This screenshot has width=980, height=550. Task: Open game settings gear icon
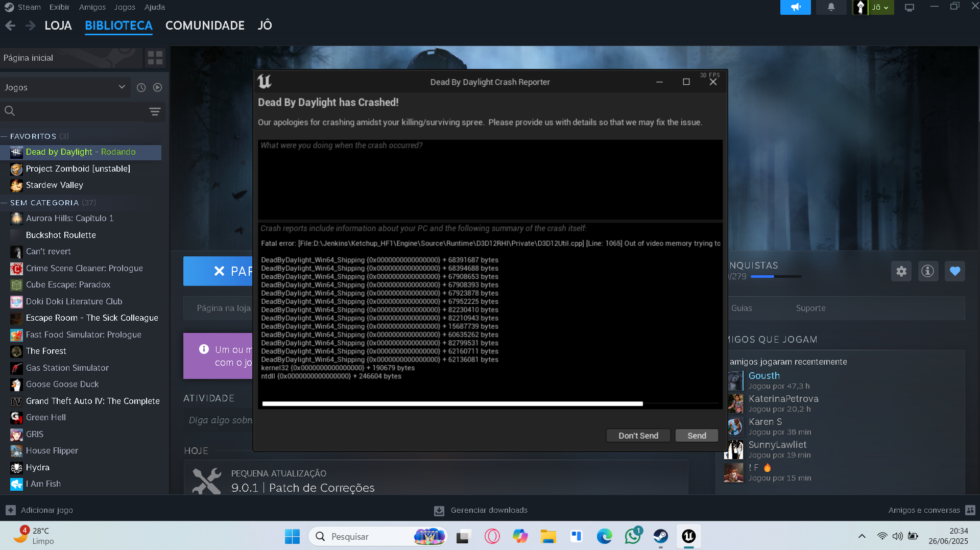901,271
